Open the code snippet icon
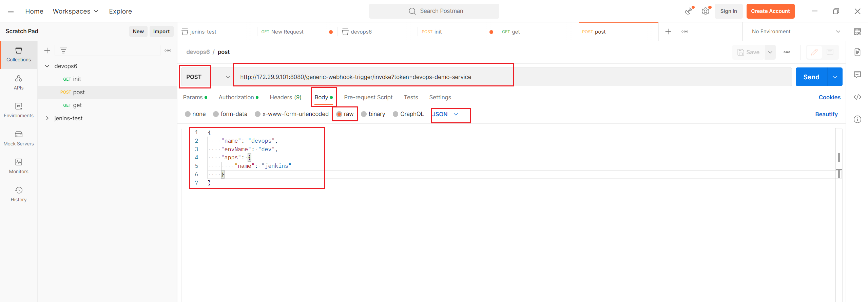This screenshot has width=868, height=302. click(x=857, y=97)
